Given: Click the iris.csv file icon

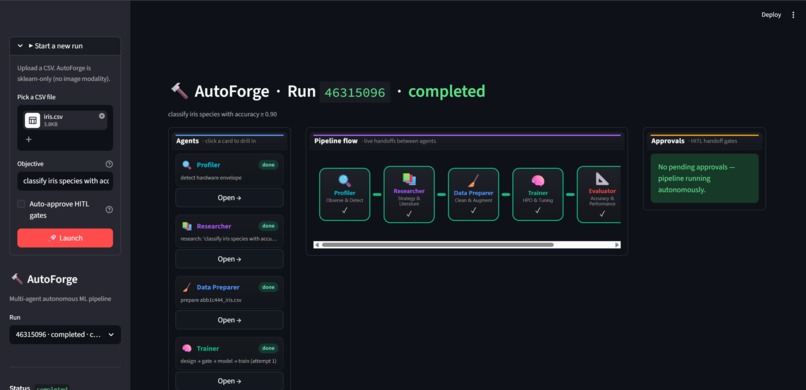Looking at the screenshot, I should pyautogui.click(x=32, y=120).
